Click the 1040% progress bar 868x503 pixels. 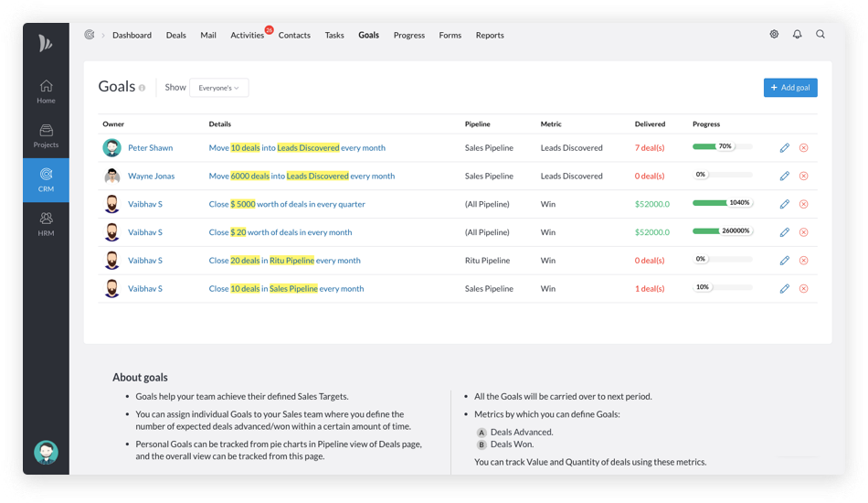(x=723, y=203)
